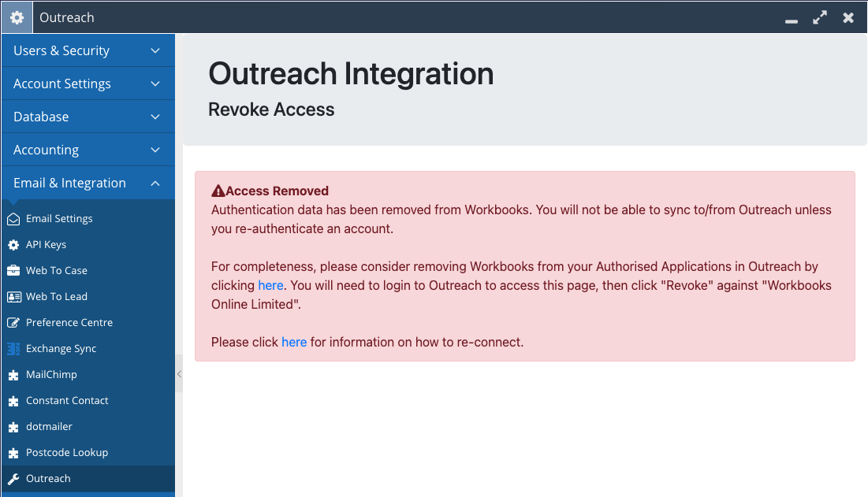Click the gear icon in the title bar
The height and width of the screenshot is (497, 868).
[x=17, y=17]
